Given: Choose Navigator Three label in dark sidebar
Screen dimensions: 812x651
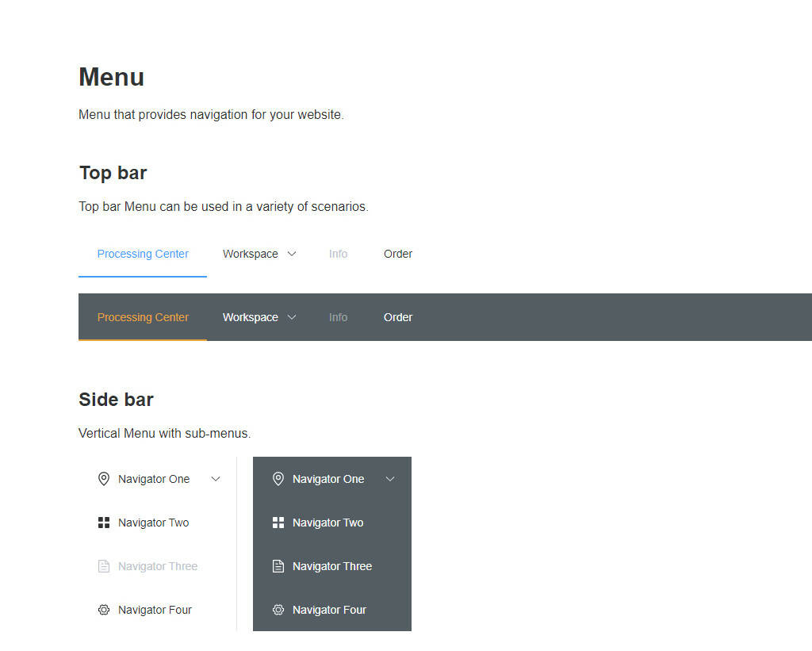Looking at the screenshot, I should point(331,566).
